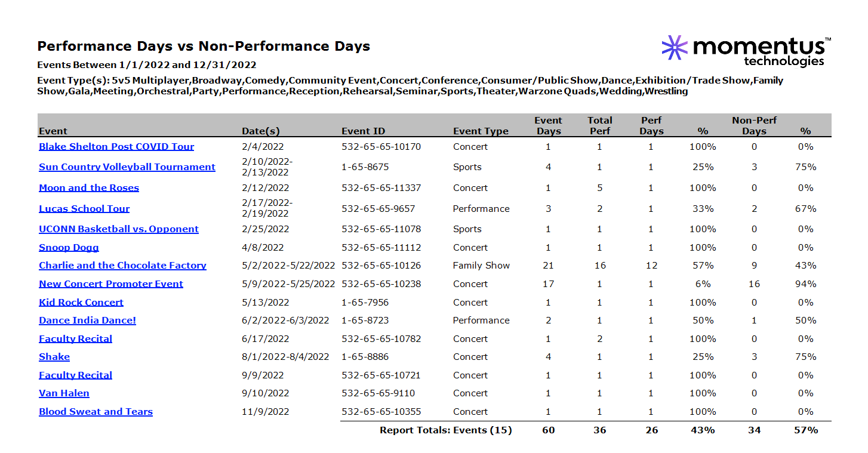Open the June 17 Faculty Recital event

75,338
